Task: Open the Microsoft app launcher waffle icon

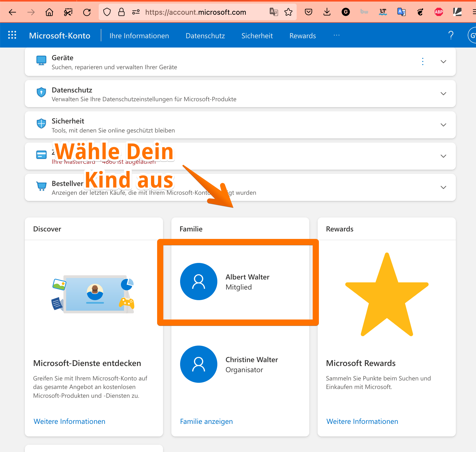Action: [12, 35]
